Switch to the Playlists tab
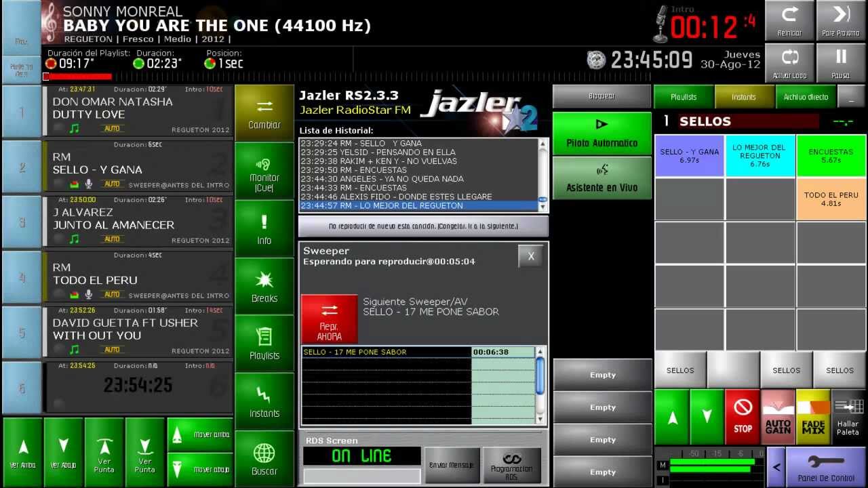 pyautogui.click(x=684, y=97)
